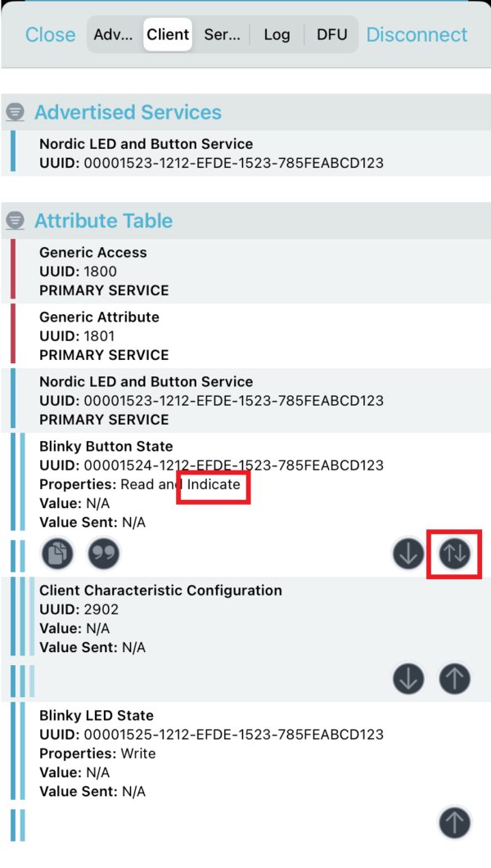Select the Blinky LED State characteristic row
The image size is (491, 868).
[245, 753]
